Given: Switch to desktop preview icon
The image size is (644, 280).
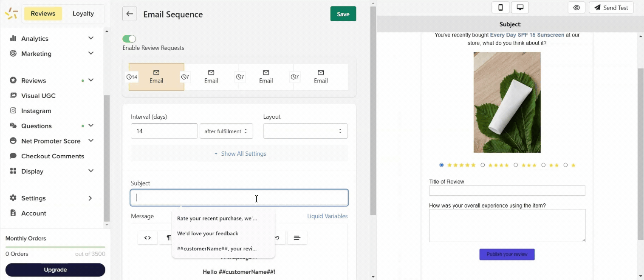Looking at the screenshot, I should 520,8.
